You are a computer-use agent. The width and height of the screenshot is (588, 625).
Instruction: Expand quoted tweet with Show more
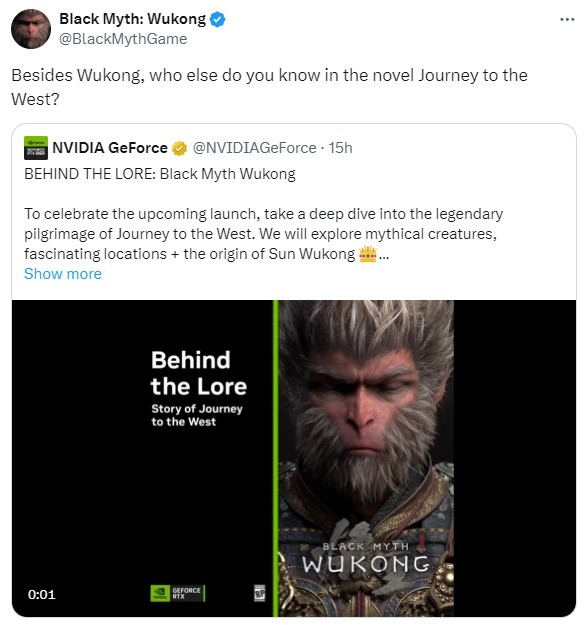[63, 274]
